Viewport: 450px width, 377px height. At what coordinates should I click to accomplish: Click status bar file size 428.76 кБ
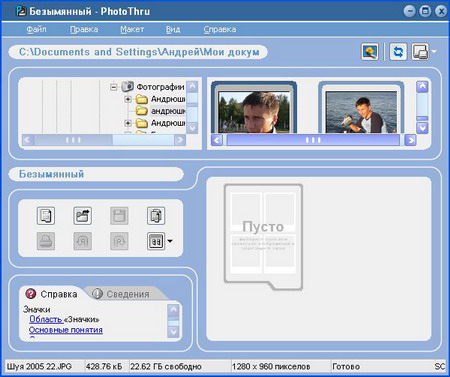tap(104, 366)
